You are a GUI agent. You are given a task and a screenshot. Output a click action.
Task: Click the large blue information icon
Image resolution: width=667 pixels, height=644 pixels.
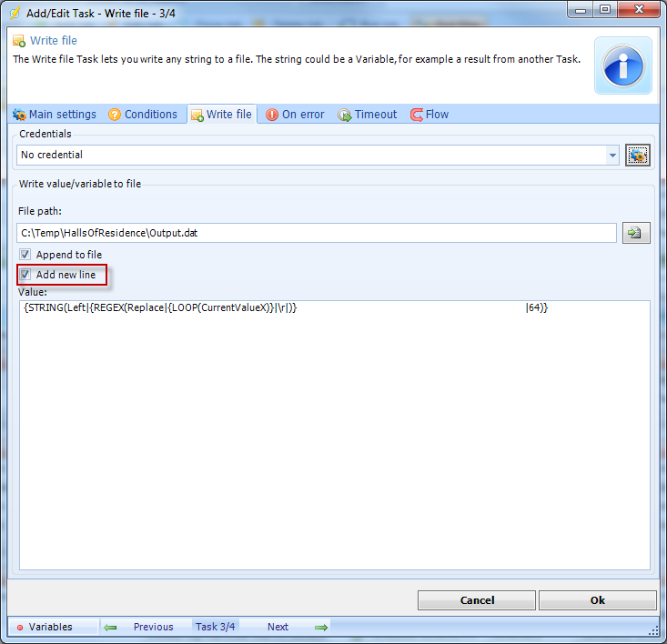623,65
